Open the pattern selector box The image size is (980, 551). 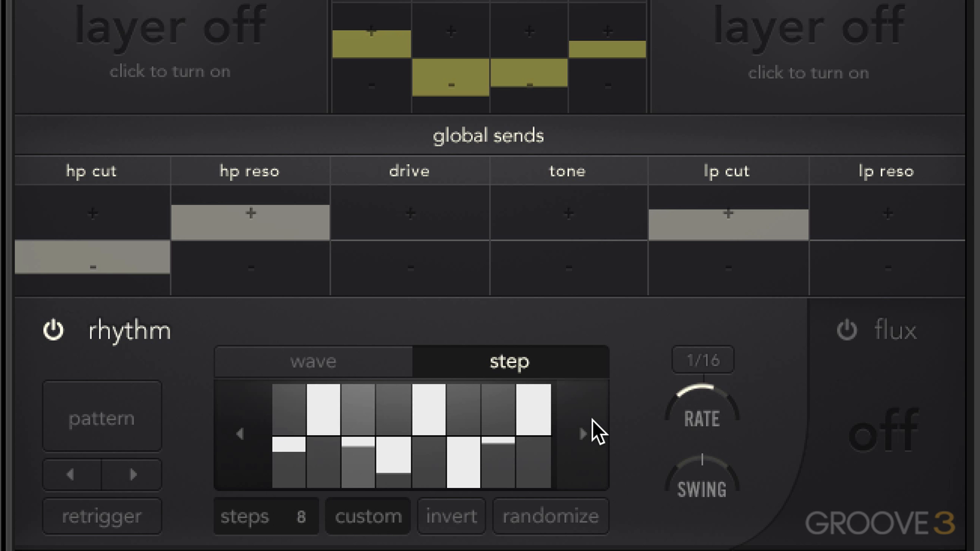click(x=102, y=418)
